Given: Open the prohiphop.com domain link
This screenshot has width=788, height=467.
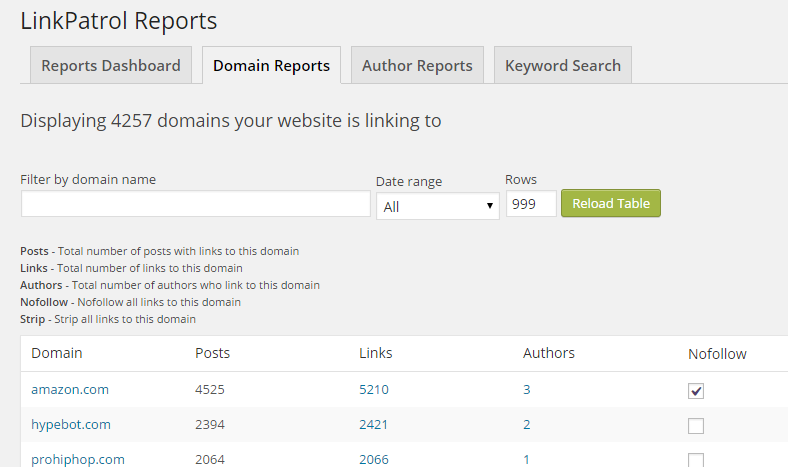Looking at the screenshot, I should (78, 459).
